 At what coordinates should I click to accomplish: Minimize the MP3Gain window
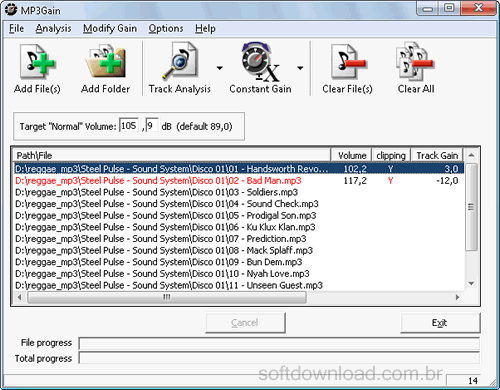pyautogui.click(x=428, y=8)
